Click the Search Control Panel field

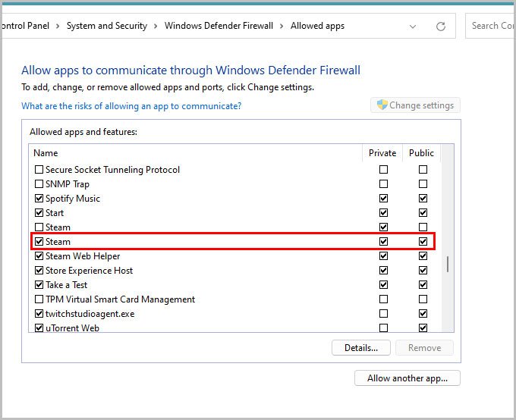490,26
